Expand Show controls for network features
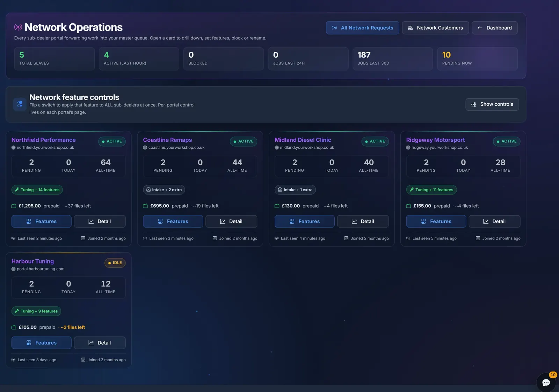559x392 pixels. pos(492,104)
